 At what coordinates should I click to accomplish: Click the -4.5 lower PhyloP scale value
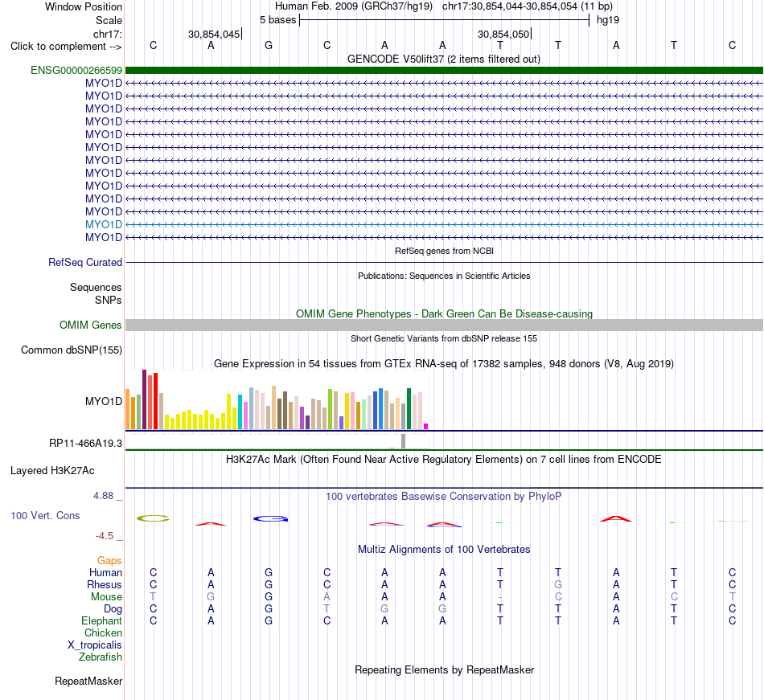(105, 536)
